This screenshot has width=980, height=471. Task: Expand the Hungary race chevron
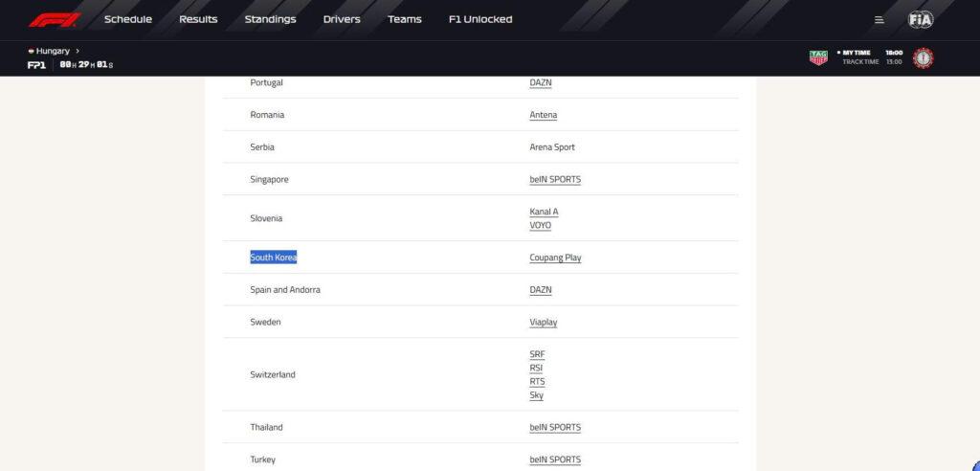coord(78,51)
